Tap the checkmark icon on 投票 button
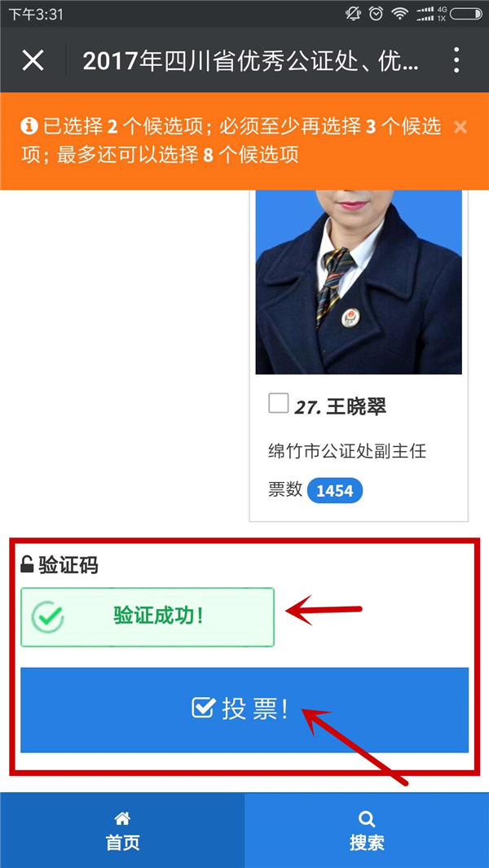 (203, 708)
